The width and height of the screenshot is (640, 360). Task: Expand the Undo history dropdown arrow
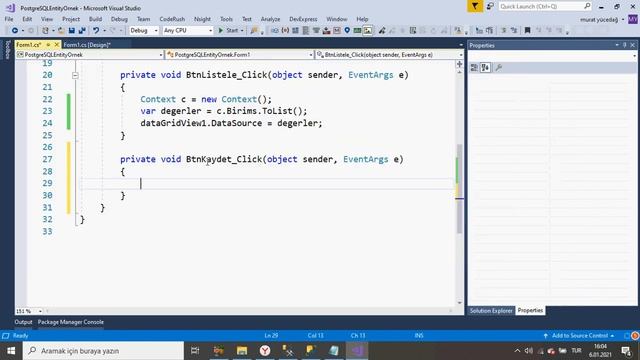(104, 31)
